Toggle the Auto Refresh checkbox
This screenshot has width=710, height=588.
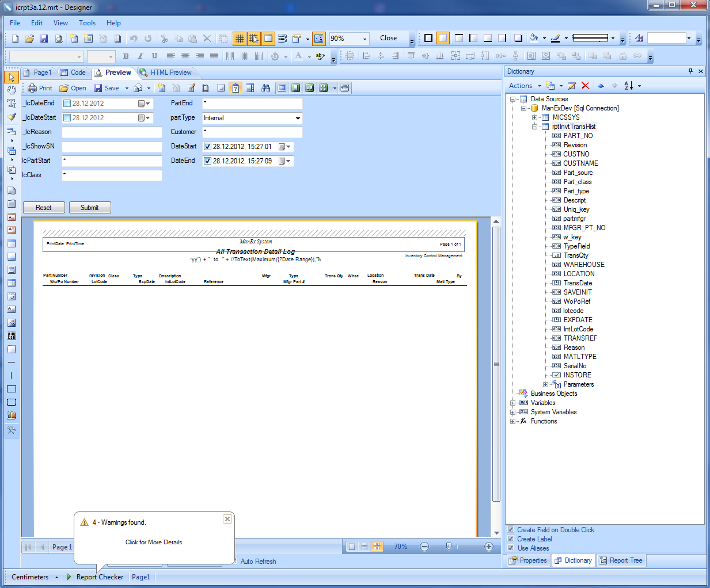234,561
